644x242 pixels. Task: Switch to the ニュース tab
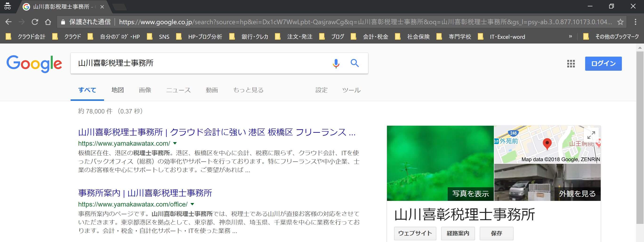tap(178, 90)
